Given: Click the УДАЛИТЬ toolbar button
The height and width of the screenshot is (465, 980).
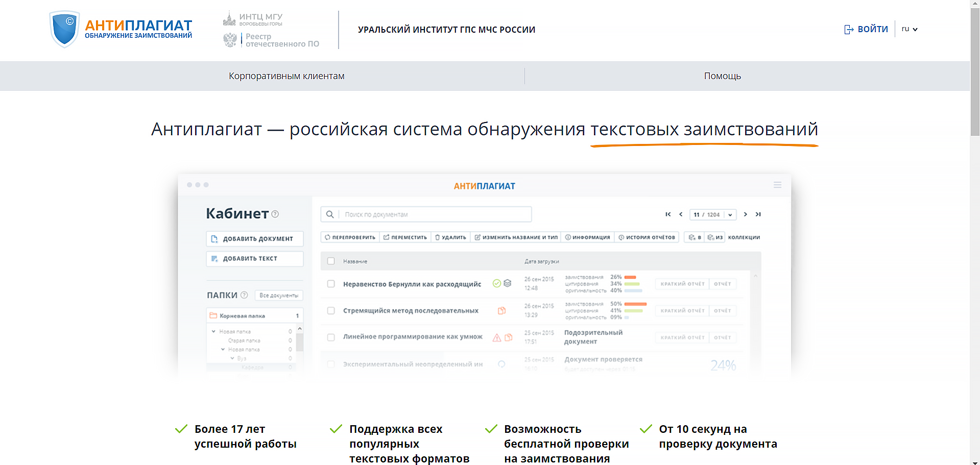Looking at the screenshot, I should 450,237.
